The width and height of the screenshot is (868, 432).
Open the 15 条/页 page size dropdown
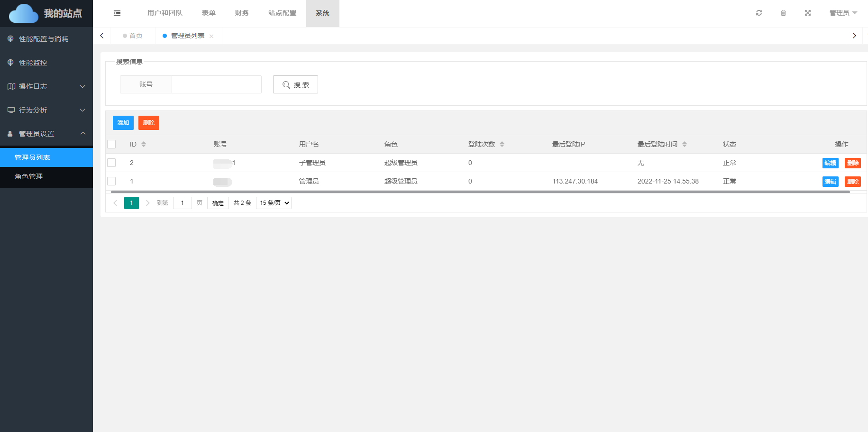[274, 203]
